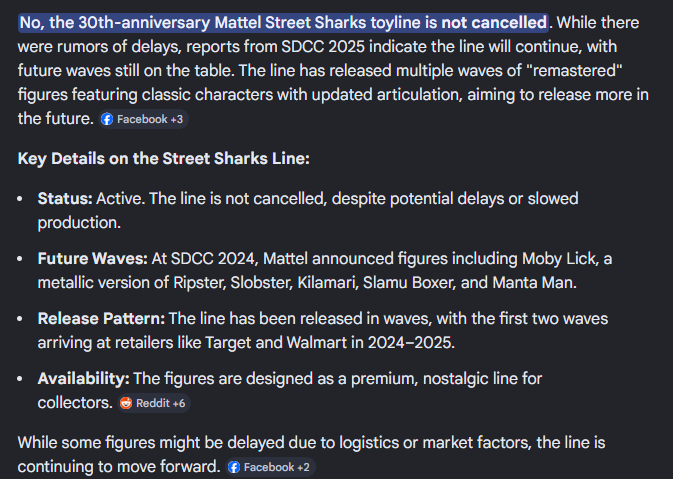Click the highlighted "No, the 30th-anniversary" sentence
Image resolution: width=673 pixels, height=479 pixels.
[283, 22]
